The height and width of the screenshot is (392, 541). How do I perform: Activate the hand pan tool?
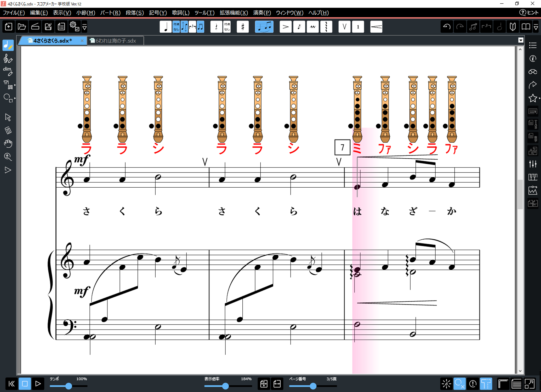point(8,143)
